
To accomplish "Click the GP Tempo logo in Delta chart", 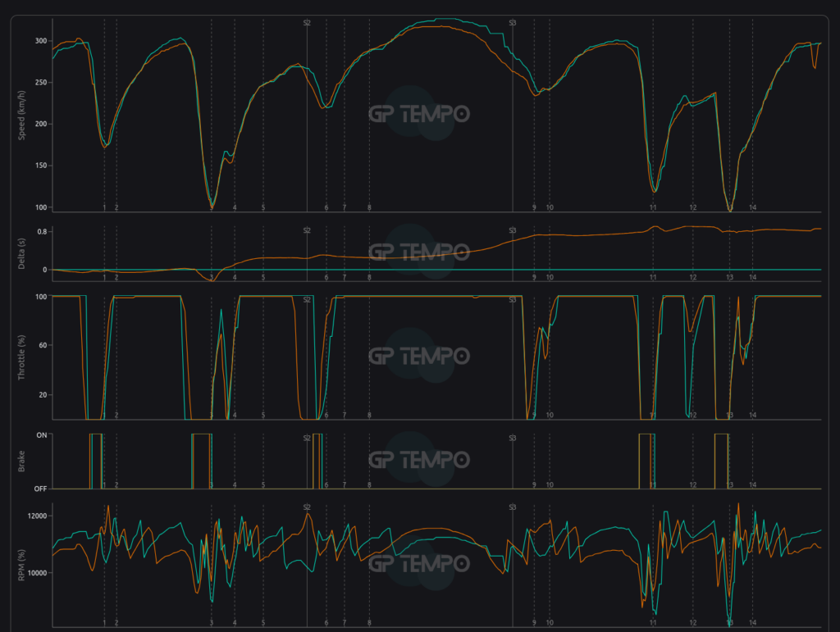I will pos(419,251).
